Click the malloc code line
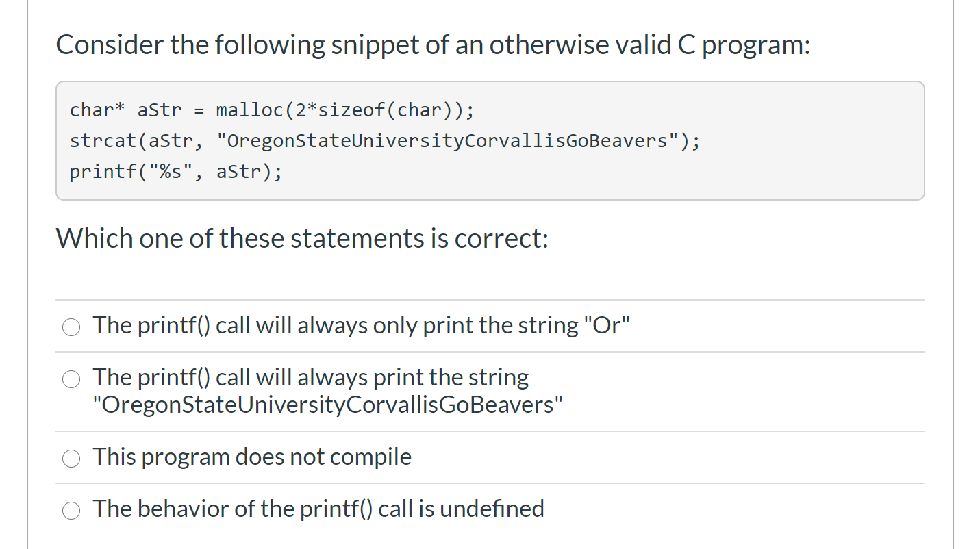980x549 pixels. click(271, 110)
